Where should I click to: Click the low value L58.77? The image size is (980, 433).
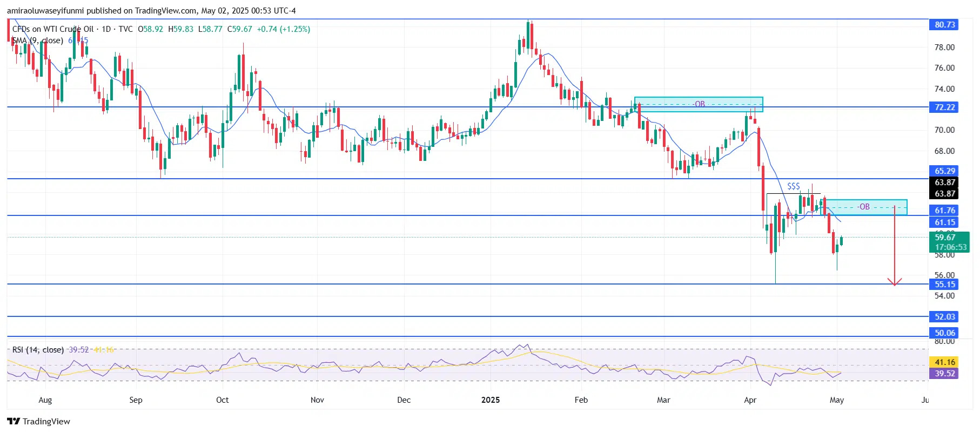[210, 29]
